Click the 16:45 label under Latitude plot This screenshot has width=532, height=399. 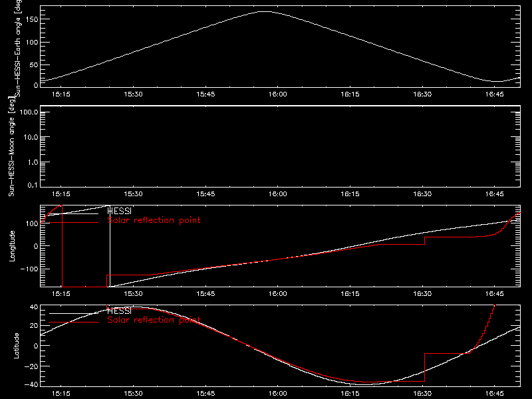[x=495, y=394]
